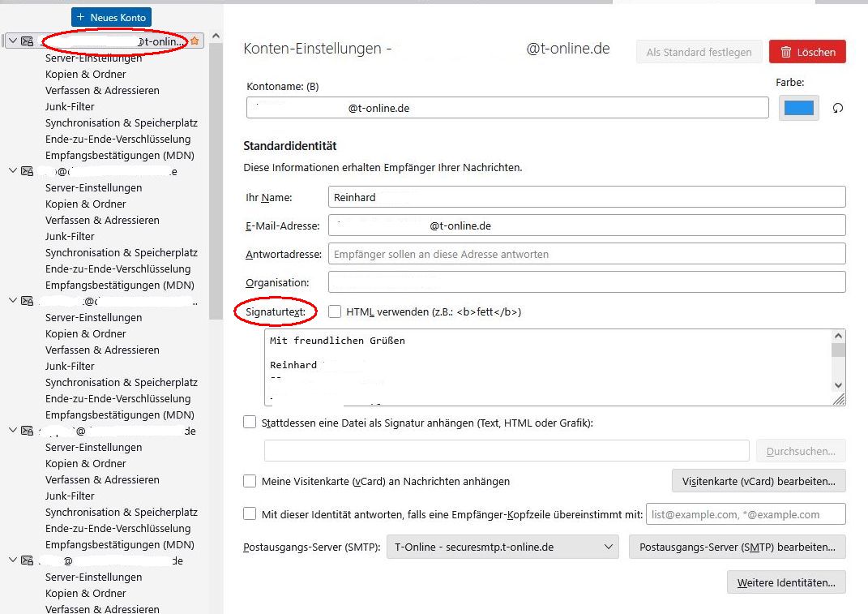
Task: Click the reset color arrow icon
Action: click(838, 108)
